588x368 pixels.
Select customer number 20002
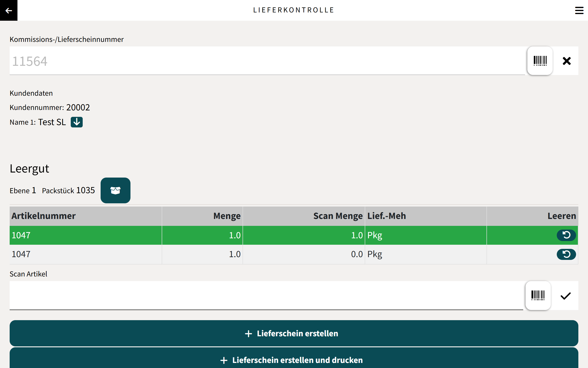pyautogui.click(x=78, y=107)
